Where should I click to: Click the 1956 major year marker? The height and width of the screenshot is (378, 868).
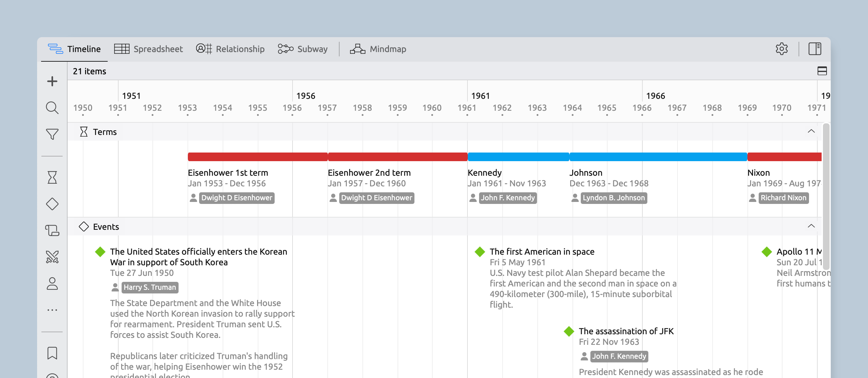click(x=305, y=96)
